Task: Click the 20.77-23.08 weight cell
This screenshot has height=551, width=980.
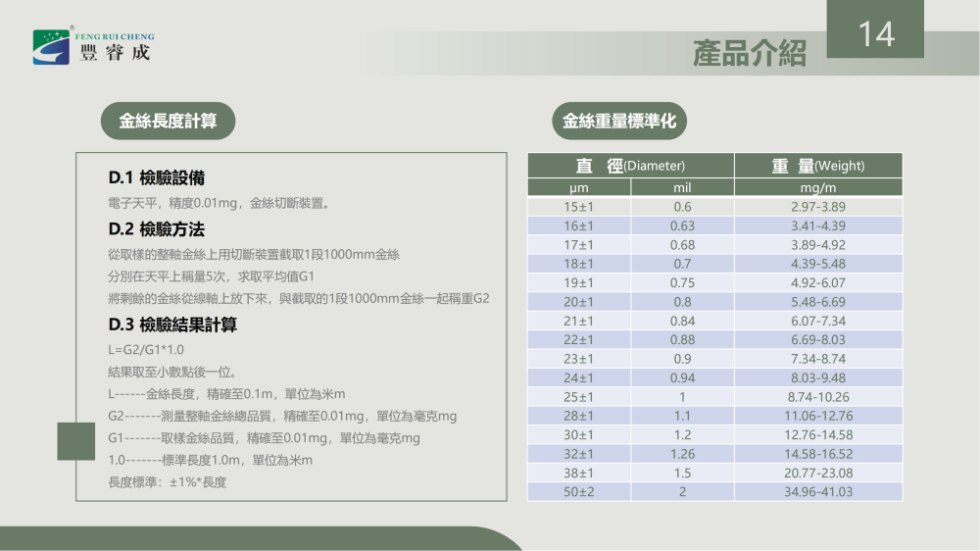Action: pos(818,473)
